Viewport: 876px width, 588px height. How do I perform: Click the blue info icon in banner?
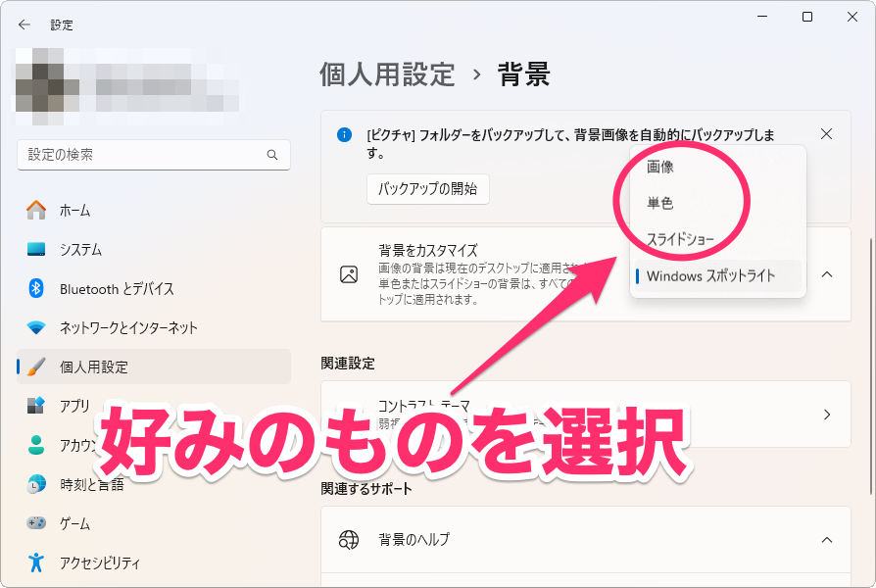pyautogui.click(x=344, y=134)
